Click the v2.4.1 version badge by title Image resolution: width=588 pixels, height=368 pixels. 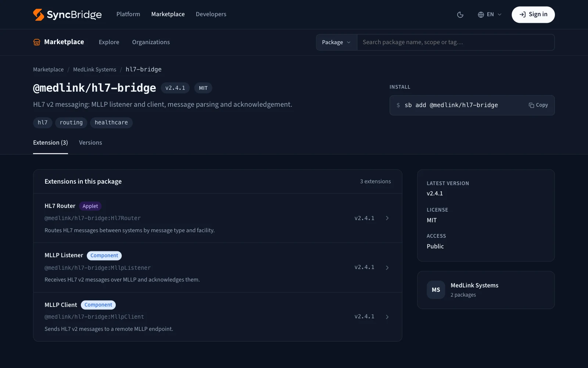[x=175, y=88]
